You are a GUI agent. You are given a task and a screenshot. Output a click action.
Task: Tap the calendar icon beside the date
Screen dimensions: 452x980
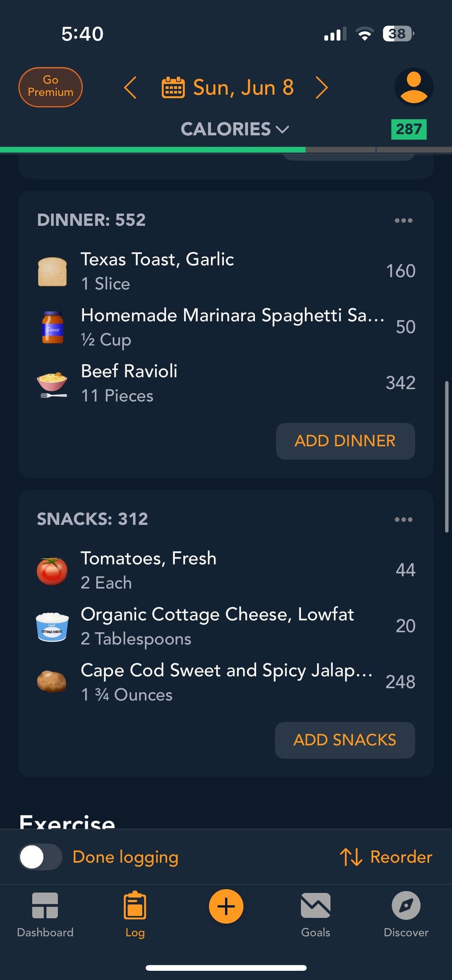point(173,87)
